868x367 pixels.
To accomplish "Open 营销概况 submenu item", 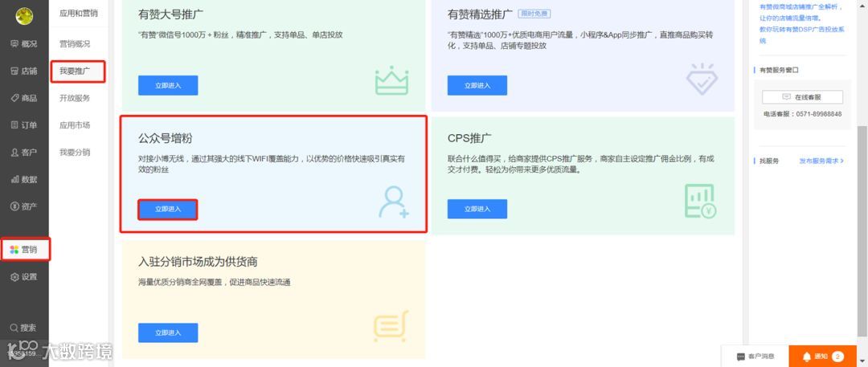I will point(75,43).
